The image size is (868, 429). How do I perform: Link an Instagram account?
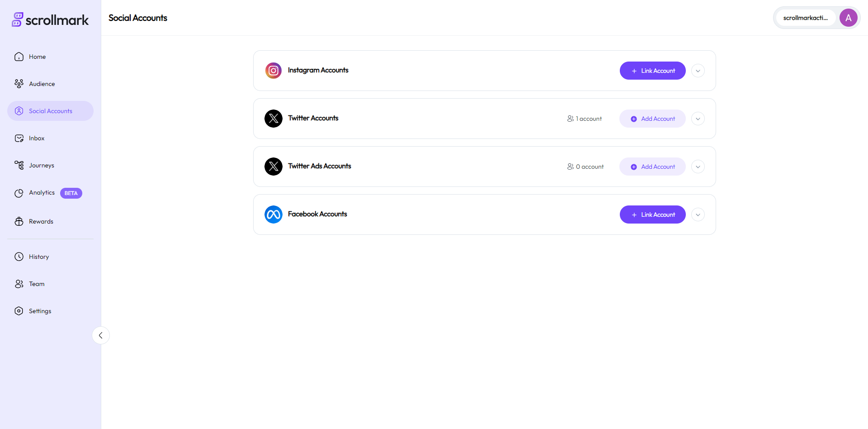652,71
